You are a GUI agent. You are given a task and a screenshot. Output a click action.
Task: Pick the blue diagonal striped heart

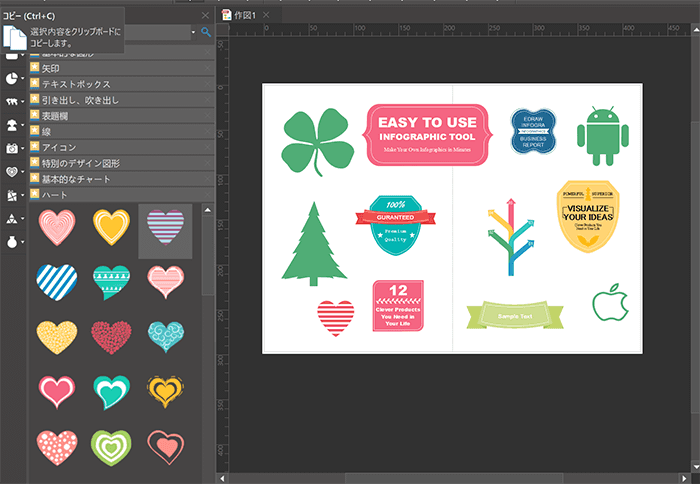coord(57,282)
